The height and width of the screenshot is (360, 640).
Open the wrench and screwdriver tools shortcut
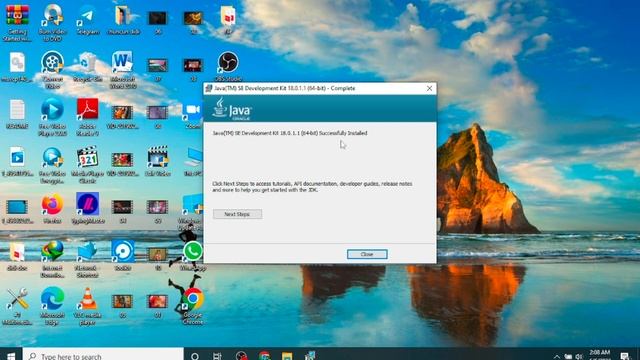[x=17, y=306]
